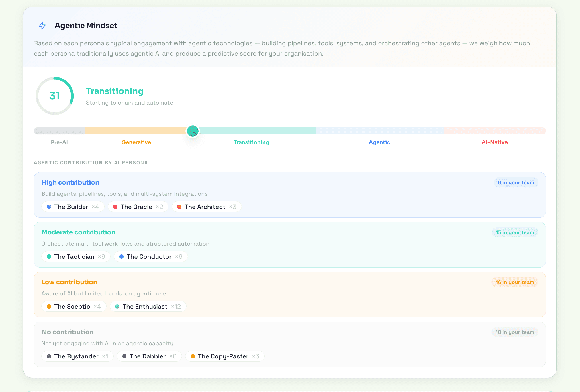
Task: Open The Copy-Paster persona chip
Action: click(x=225, y=356)
